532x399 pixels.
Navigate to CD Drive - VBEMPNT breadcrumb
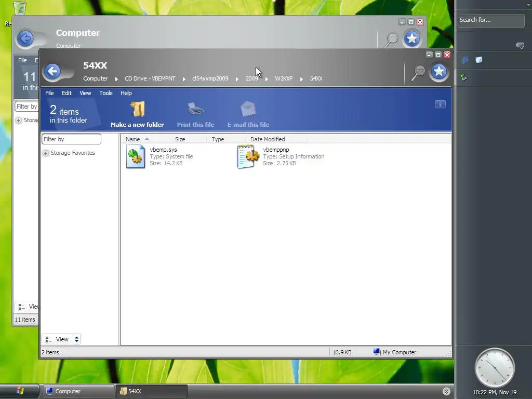(150, 78)
